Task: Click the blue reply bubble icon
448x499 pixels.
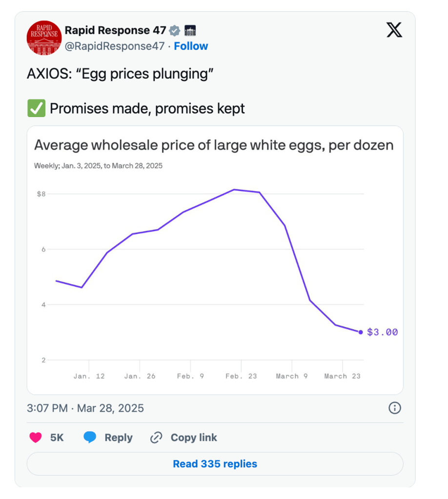Action: pos(90,438)
